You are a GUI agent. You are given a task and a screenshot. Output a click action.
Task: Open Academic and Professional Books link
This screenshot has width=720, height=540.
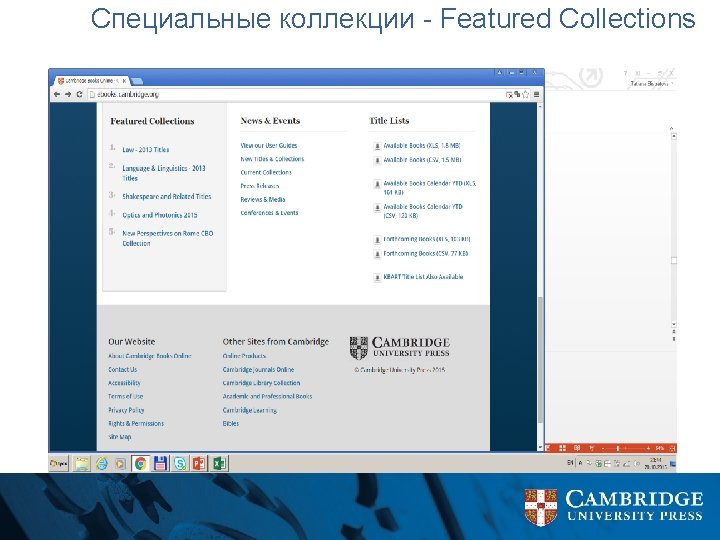(x=267, y=396)
